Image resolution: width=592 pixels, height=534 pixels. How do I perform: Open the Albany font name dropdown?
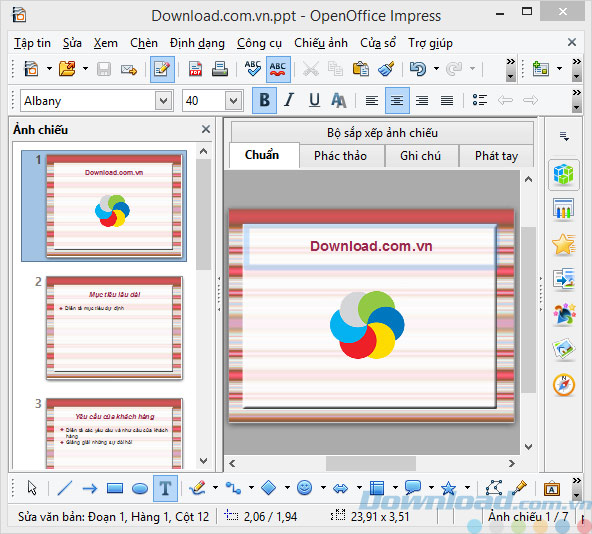pos(164,101)
